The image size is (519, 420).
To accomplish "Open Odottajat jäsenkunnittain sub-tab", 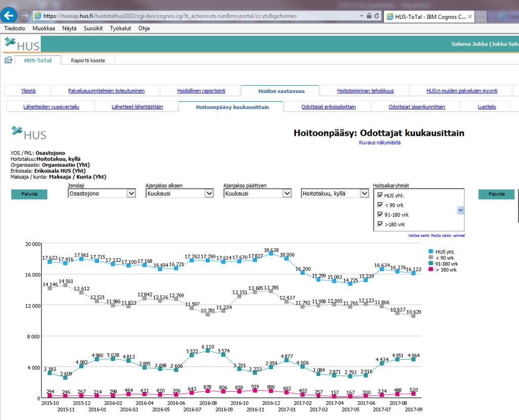I will (417, 106).
